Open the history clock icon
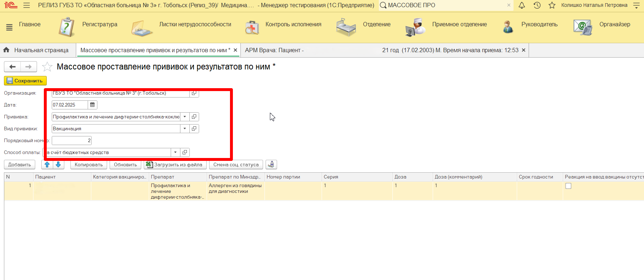This screenshot has width=644, height=280. click(x=537, y=5)
